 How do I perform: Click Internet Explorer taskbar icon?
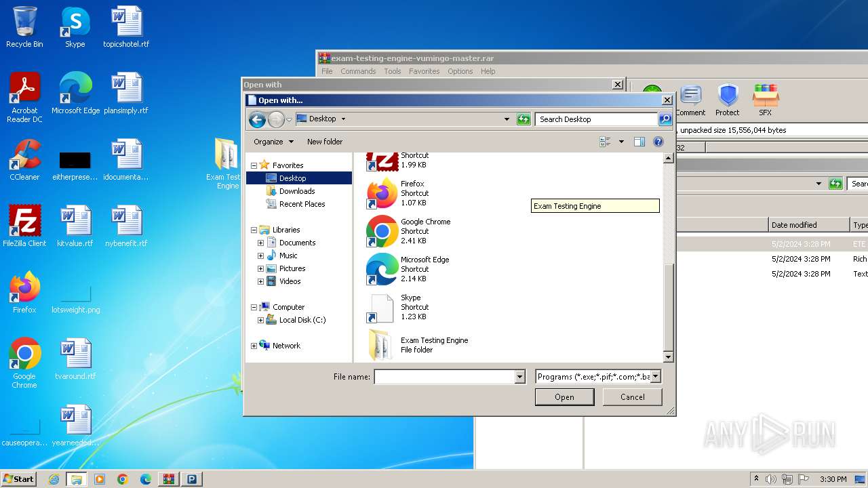point(54,479)
